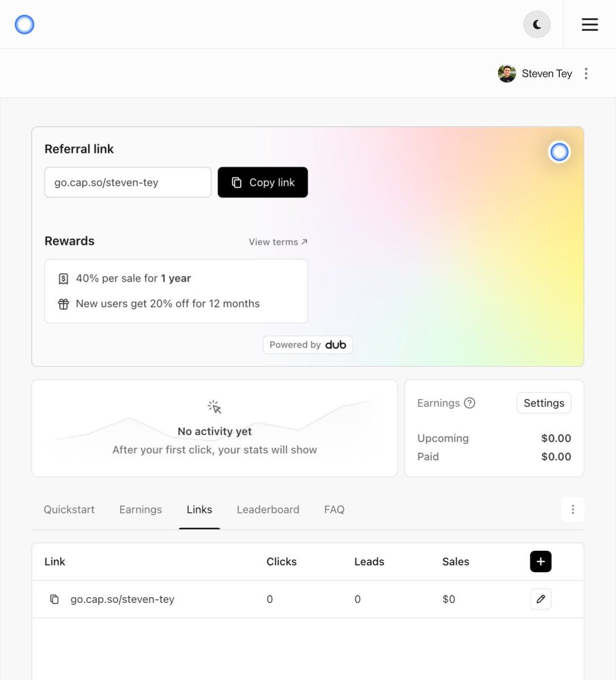Click the $0 sales value in the table
This screenshot has width=616, height=680.
click(x=449, y=599)
